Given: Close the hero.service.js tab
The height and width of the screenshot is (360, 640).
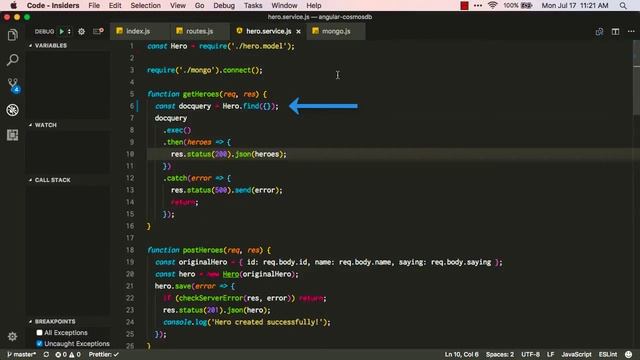Looking at the screenshot, I should pos(298,31).
